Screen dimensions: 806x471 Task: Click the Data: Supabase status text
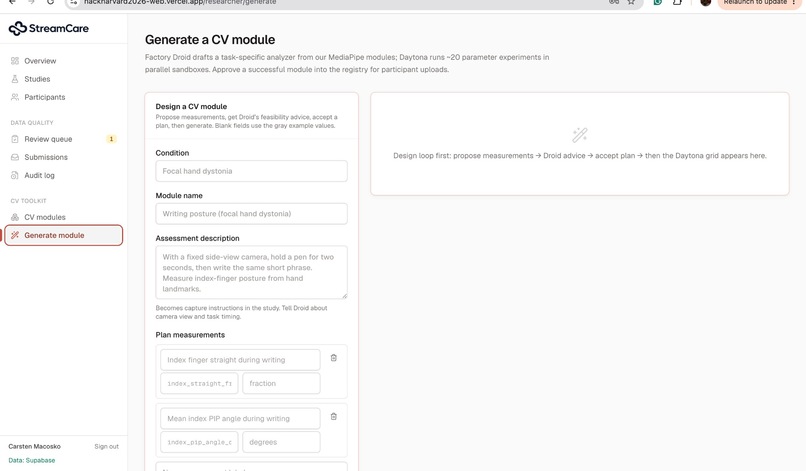pyautogui.click(x=31, y=460)
